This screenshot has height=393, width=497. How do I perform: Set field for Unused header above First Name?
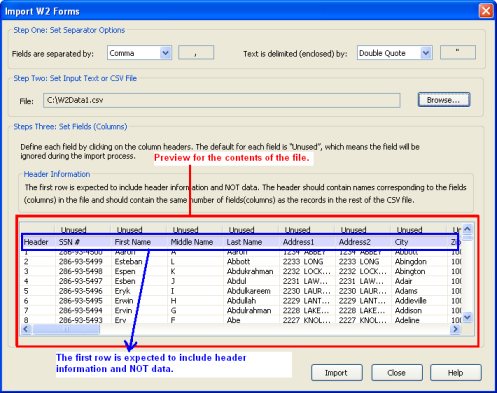[139, 229]
